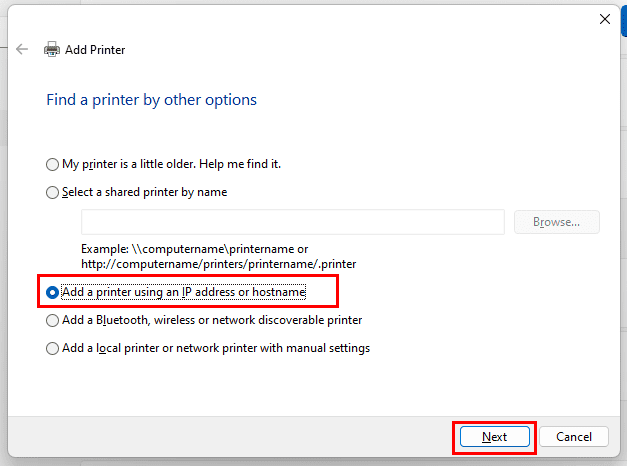
Task: Select the IP address or hostname radio button
Action: click(x=52, y=292)
